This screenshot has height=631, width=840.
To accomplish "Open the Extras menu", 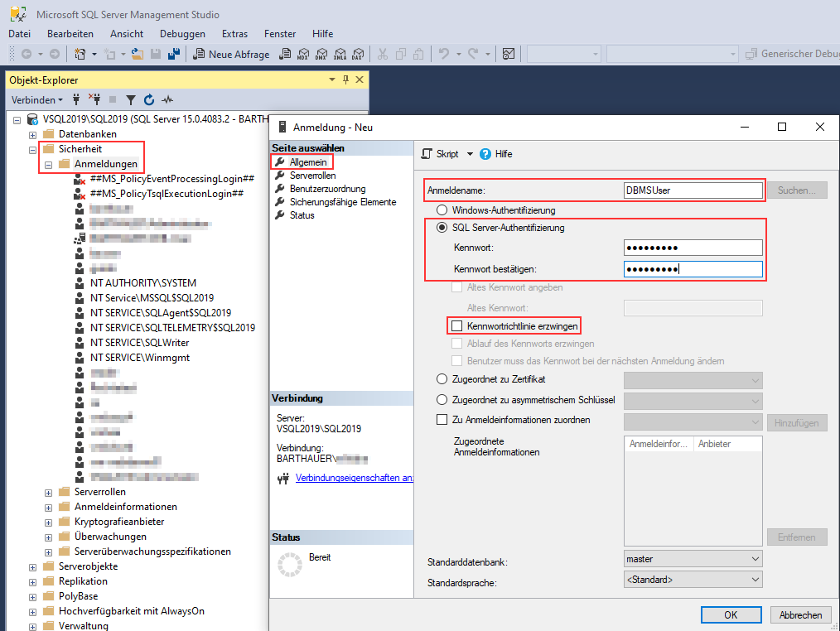I will click(234, 34).
